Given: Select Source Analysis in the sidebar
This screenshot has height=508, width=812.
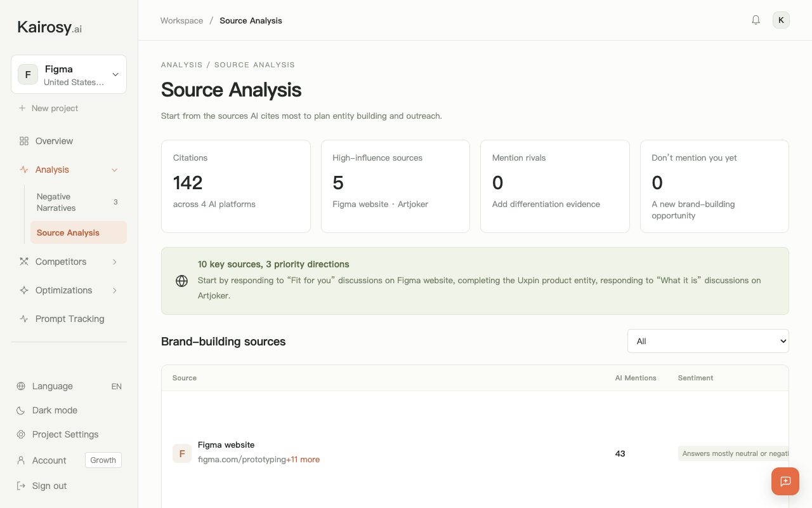Looking at the screenshot, I should click(x=79, y=232).
